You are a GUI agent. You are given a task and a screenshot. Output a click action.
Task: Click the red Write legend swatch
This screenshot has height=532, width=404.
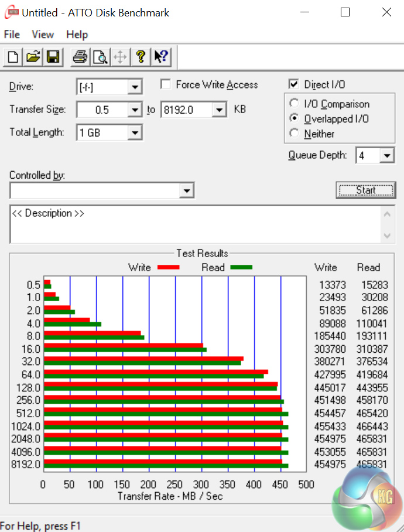(169, 267)
